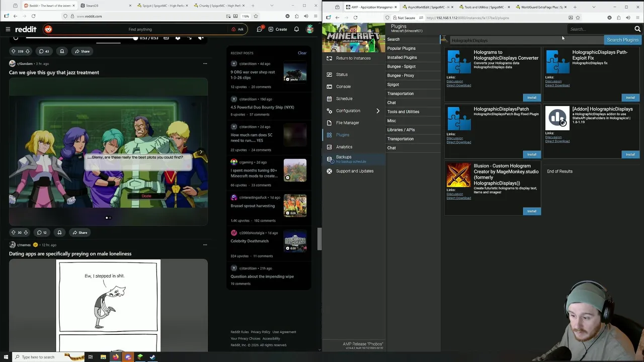Install Holograms to HolographicDisplays Converter

pos(532,98)
